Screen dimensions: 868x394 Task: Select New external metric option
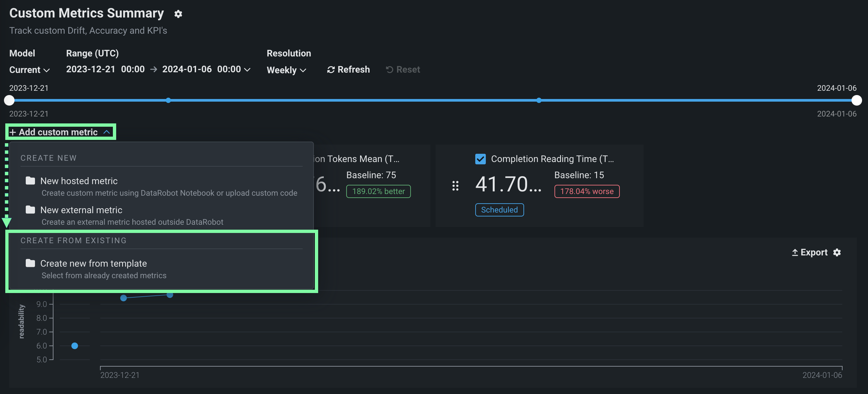[81, 210]
